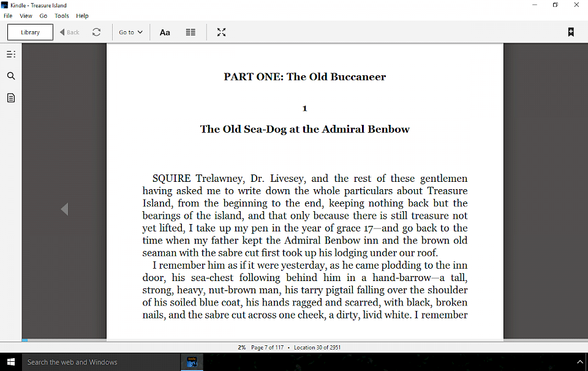Viewport: 588px width, 371px height.
Task: Click the Kindle app icon in the title bar
Action: pyautogui.click(x=4, y=5)
